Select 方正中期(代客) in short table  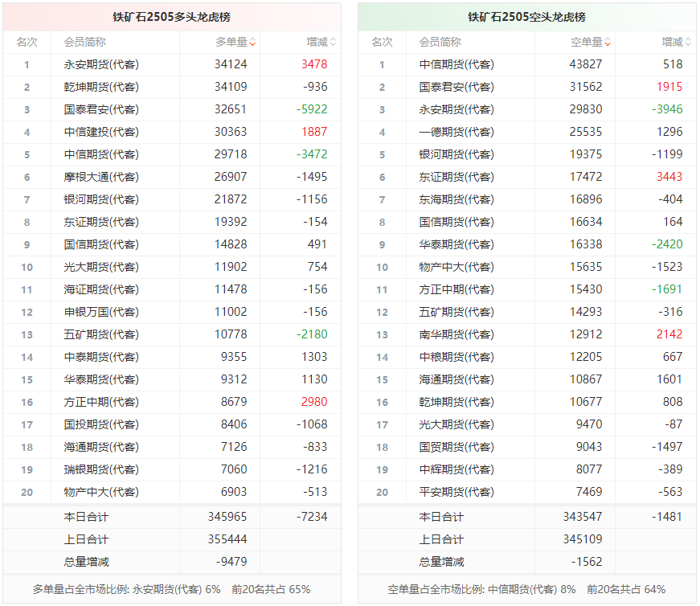pos(456,290)
